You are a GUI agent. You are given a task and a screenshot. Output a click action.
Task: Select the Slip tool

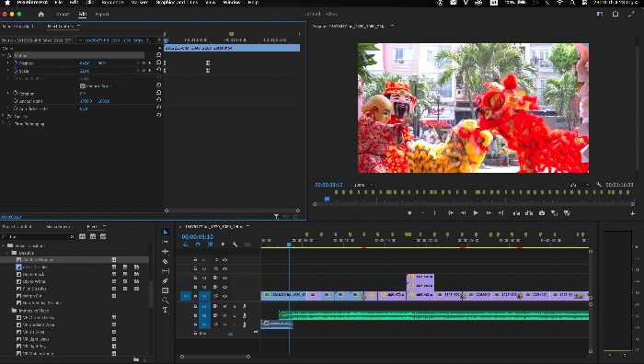tap(165, 271)
